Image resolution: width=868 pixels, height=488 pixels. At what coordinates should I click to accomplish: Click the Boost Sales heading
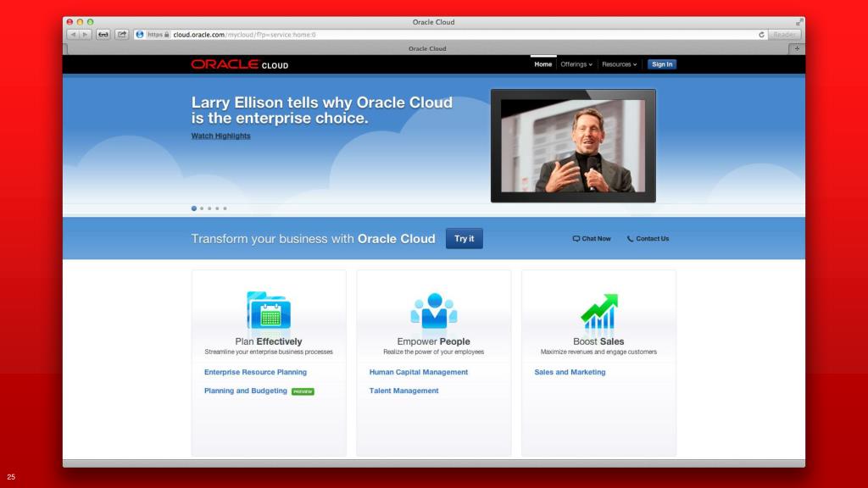pyautogui.click(x=598, y=341)
